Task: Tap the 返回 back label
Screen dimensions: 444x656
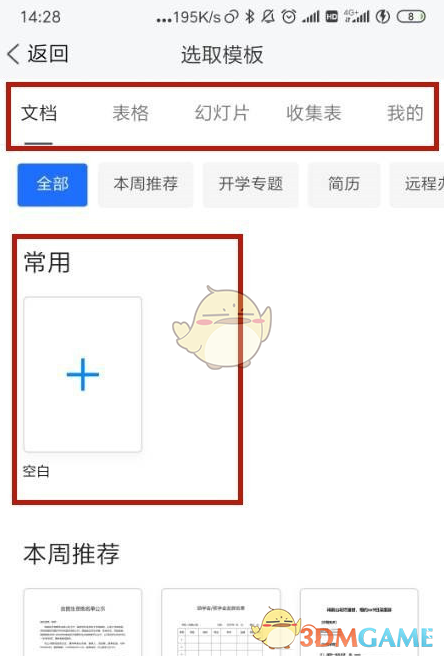Action: tap(48, 54)
